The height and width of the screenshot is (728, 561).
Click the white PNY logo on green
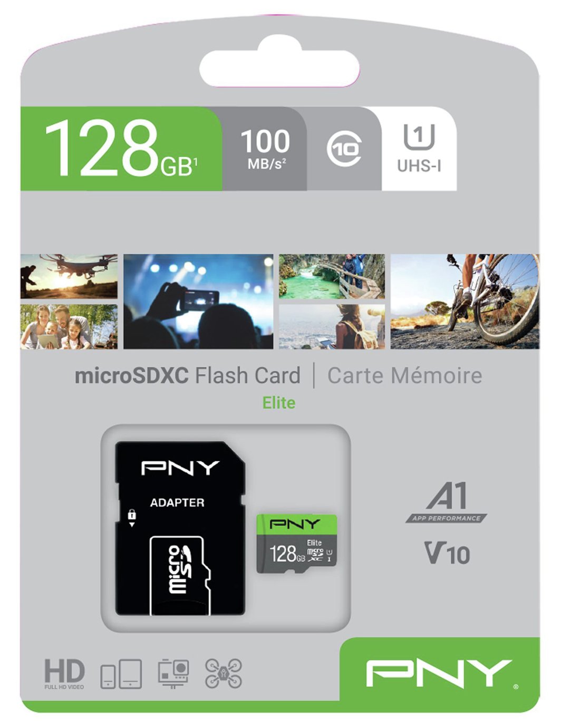tap(439, 673)
